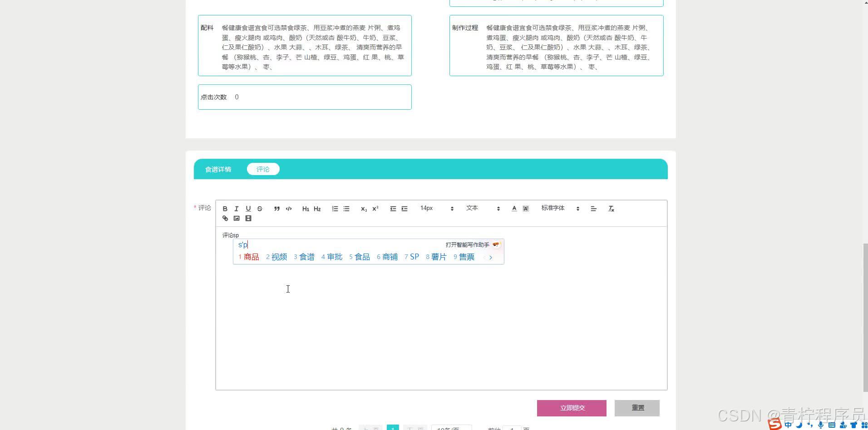
Task: Toggle bold formatting in comment editor
Action: pyautogui.click(x=225, y=209)
